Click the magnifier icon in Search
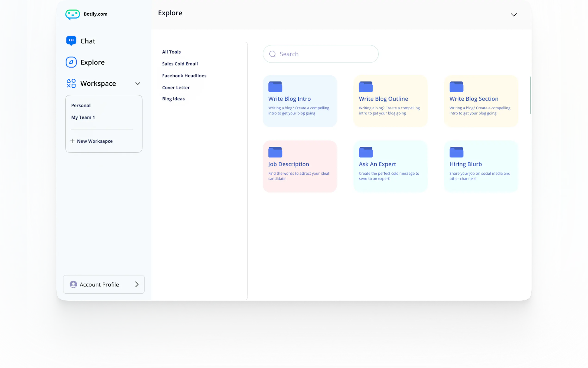The height and width of the screenshot is (368, 588). tap(272, 54)
